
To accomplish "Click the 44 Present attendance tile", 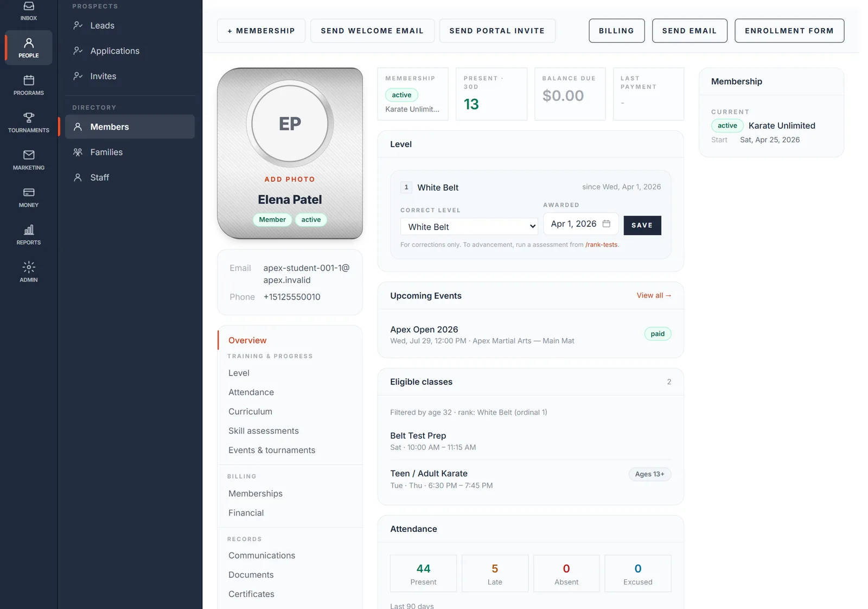I will [x=423, y=573].
